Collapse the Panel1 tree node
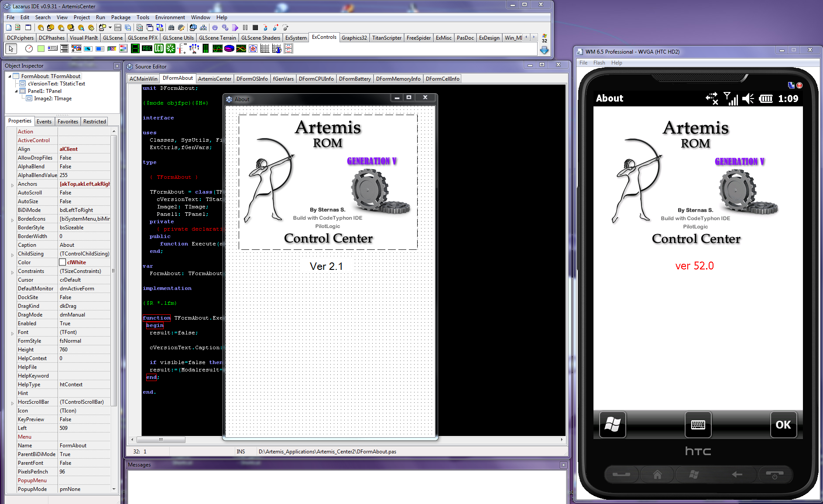Image resolution: width=823 pixels, height=504 pixels. (x=17, y=91)
